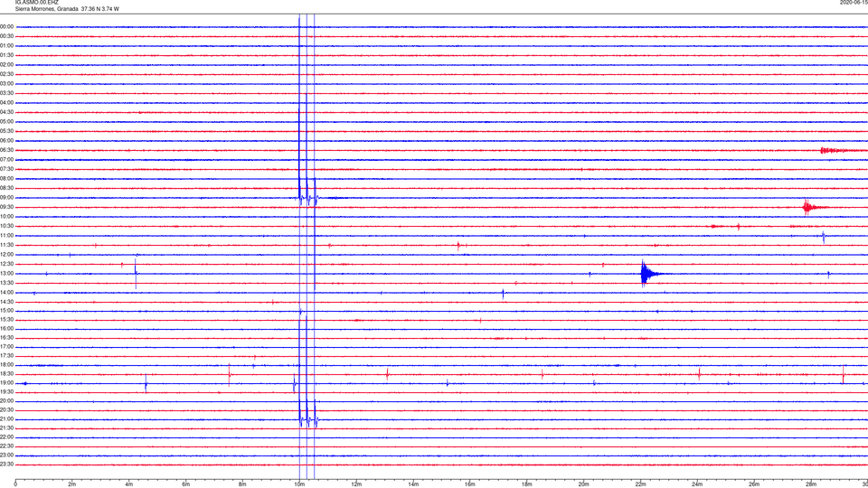Select the 22:00 trace time label

(x=6, y=436)
